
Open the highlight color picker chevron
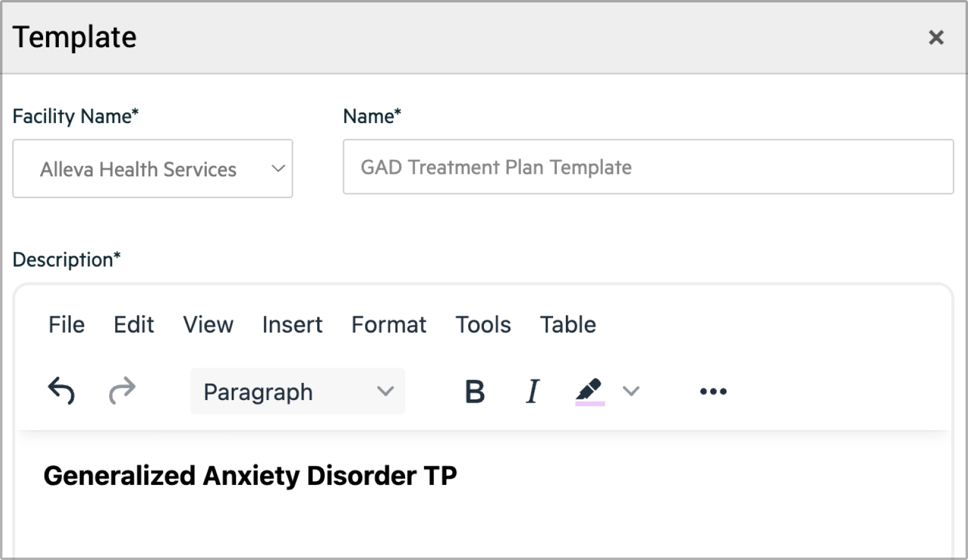(x=631, y=392)
